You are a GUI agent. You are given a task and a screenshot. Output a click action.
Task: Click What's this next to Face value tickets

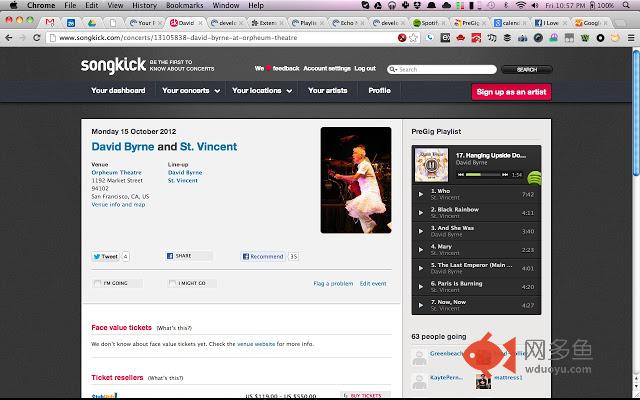pyautogui.click(x=174, y=328)
